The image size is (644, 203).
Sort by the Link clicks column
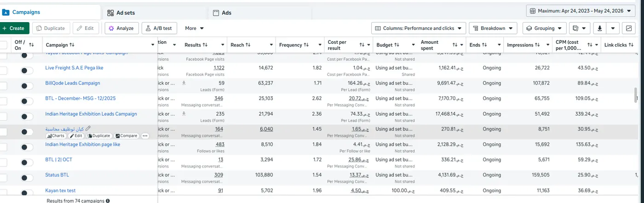(x=632, y=45)
